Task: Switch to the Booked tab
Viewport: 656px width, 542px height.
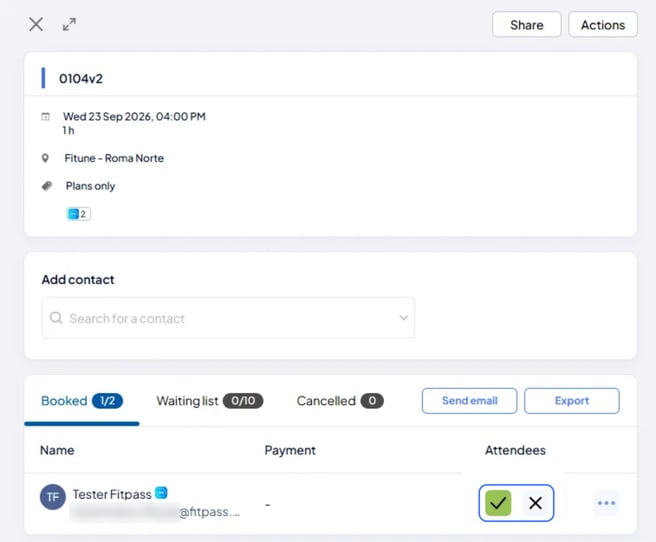Action: pyautogui.click(x=82, y=401)
